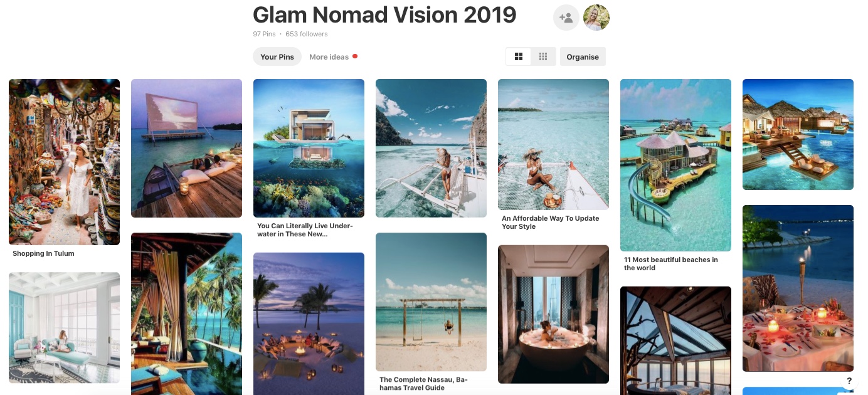
Task: Select the Your Pins tab
Action: pos(277,56)
